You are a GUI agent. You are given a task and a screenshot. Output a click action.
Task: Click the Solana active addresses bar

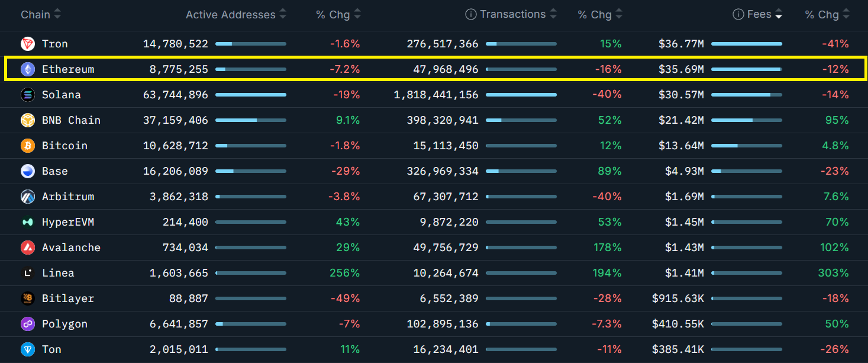pyautogui.click(x=250, y=95)
